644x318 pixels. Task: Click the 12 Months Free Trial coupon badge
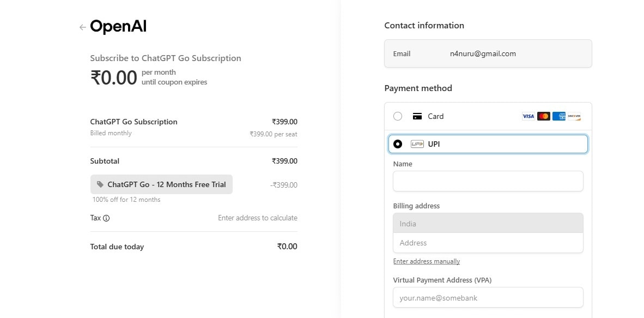pyautogui.click(x=161, y=184)
